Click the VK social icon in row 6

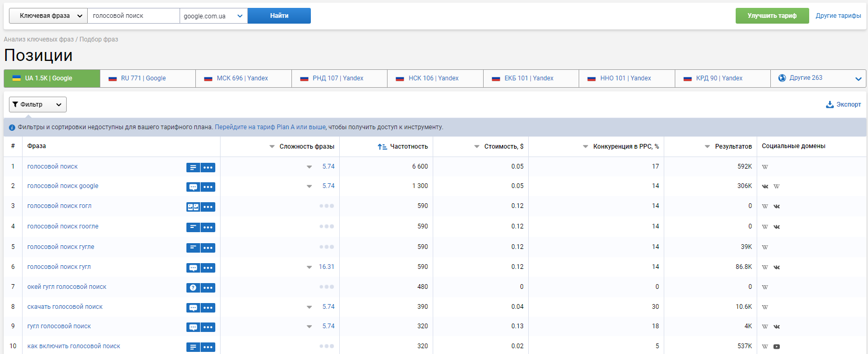(x=777, y=267)
